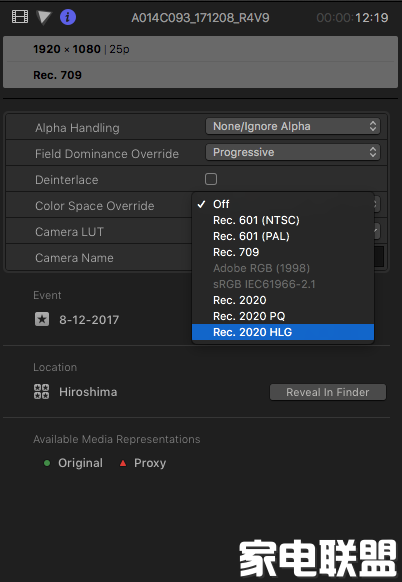Screen dimensions: 402x582
Task: Toggle the Deinterlace checkbox
Action: click(x=211, y=179)
